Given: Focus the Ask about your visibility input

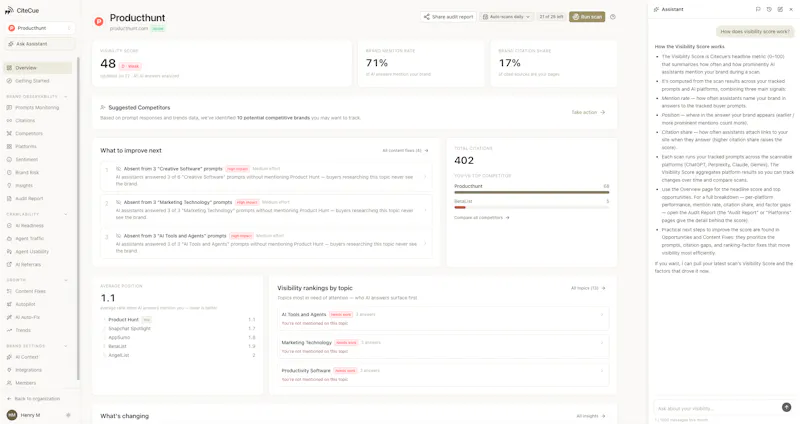Looking at the screenshot, I should point(717,408).
